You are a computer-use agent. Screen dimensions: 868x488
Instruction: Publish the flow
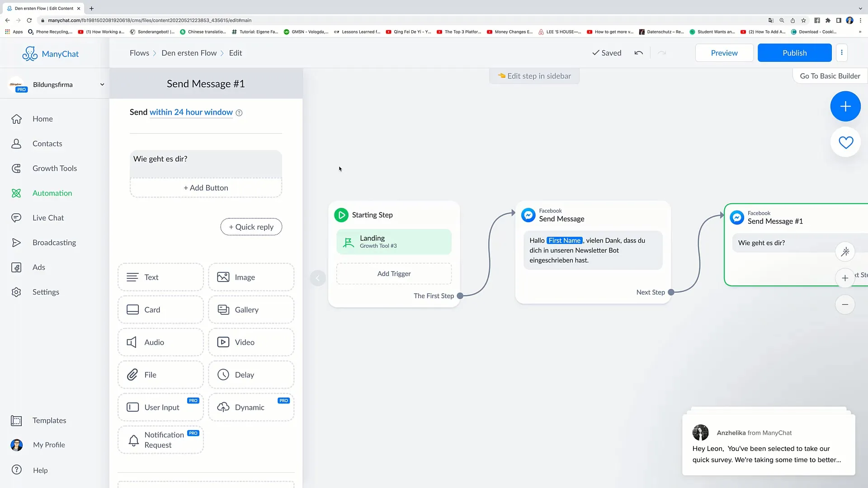(794, 53)
